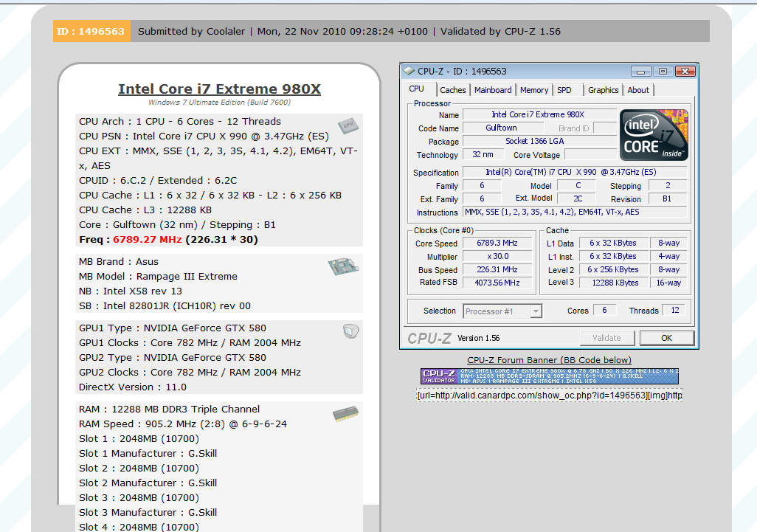The width and height of the screenshot is (757, 532).
Task: Click the Multiplier value x 30.0
Action: pos(497,256)
